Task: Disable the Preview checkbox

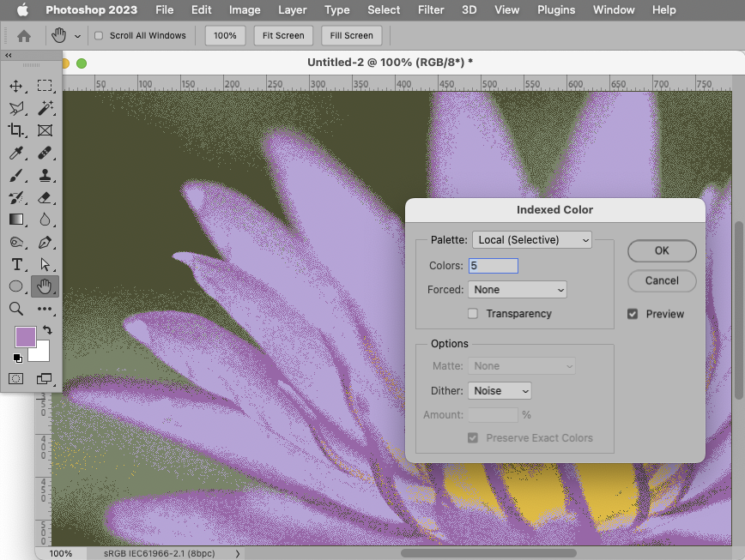Action: (633, 314)
